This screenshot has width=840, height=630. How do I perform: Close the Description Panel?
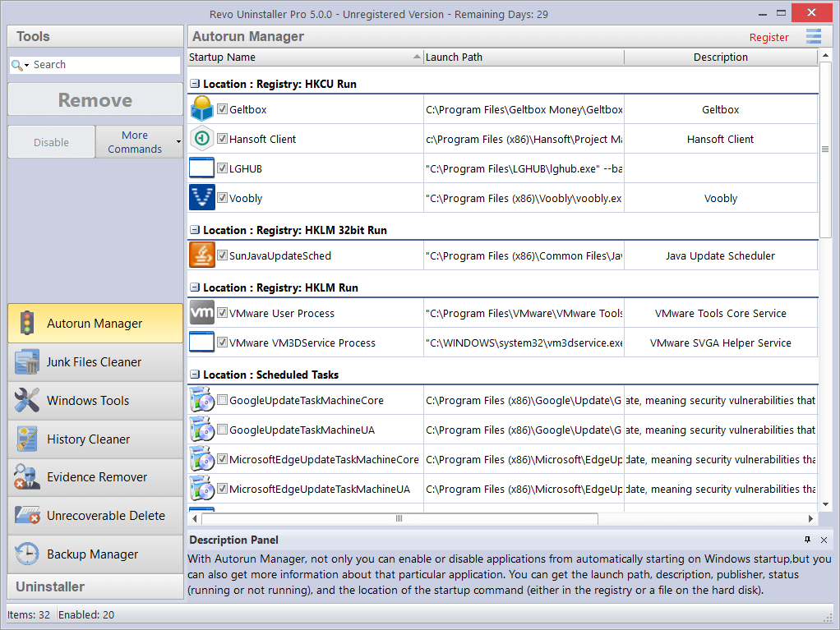coord(824,540)
